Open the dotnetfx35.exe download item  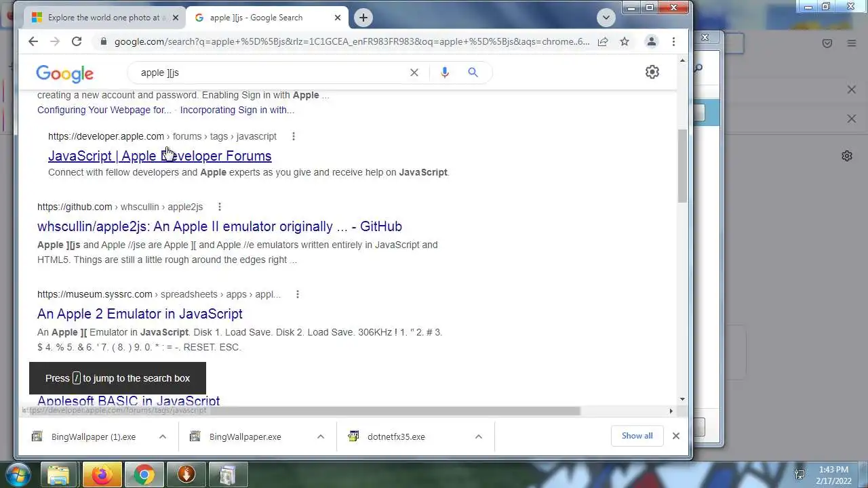click(395, 436)
